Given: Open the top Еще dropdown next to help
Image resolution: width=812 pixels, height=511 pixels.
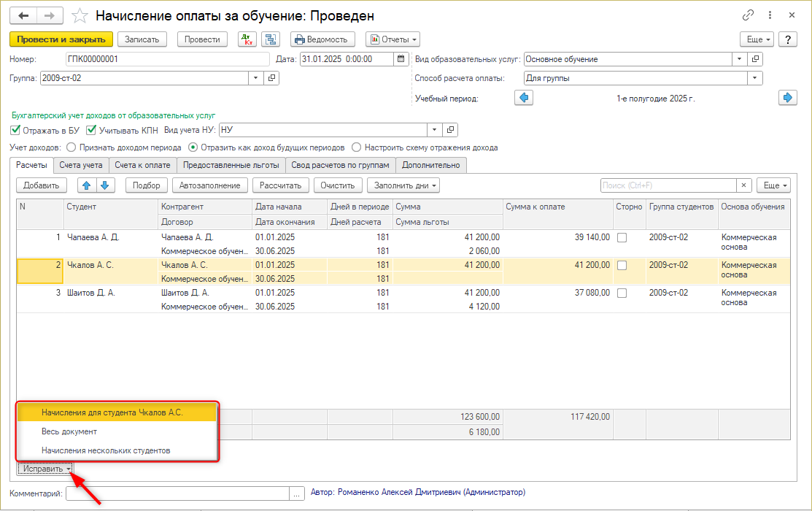Looking at the screenshot, I should point(757,39).
